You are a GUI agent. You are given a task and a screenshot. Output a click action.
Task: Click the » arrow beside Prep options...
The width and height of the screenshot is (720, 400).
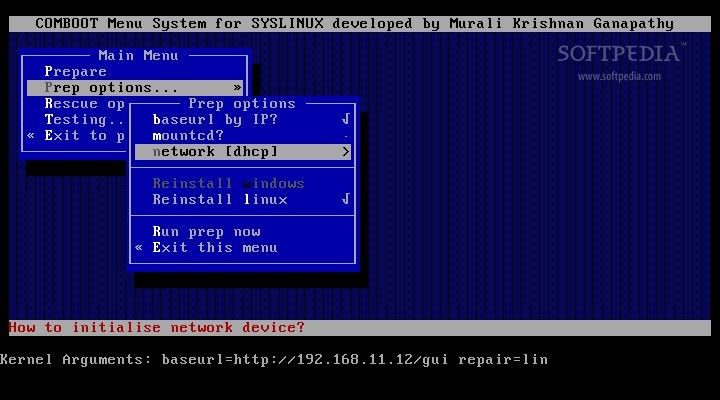coord(237,87)
